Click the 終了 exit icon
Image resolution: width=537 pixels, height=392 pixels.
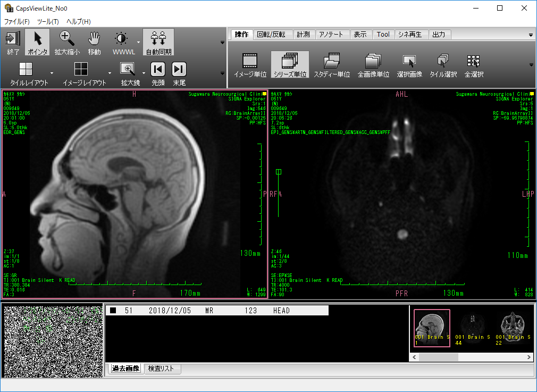tap(13, 42)
